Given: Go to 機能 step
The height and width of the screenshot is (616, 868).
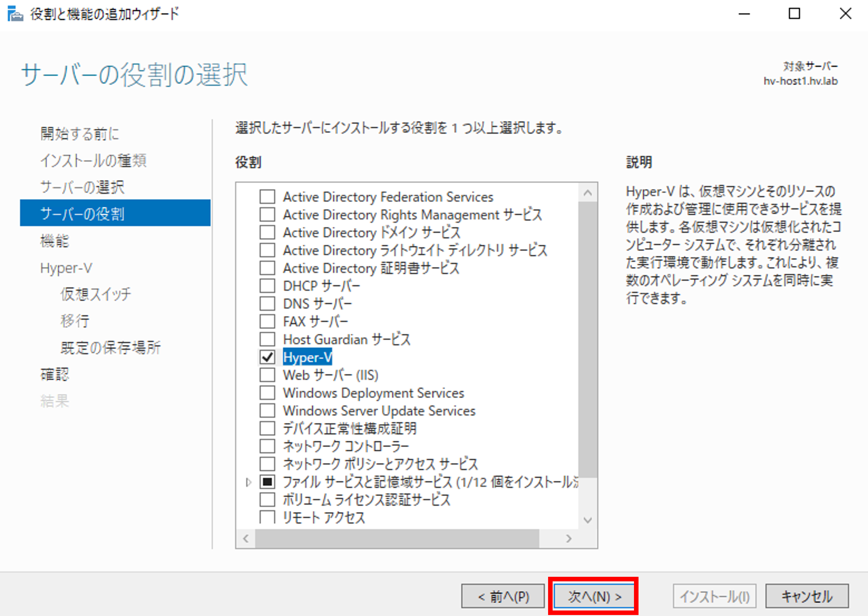Looking at the screenshot, I should [55, 241].
